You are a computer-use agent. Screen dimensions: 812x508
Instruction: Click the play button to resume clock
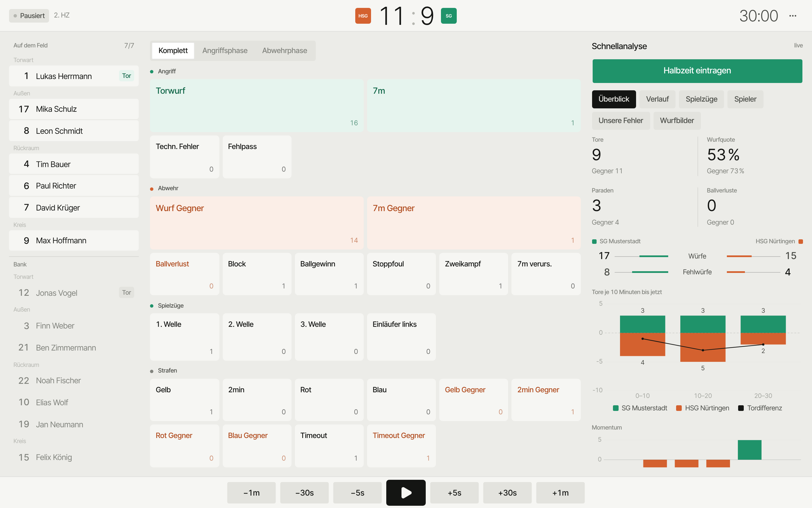406,492
